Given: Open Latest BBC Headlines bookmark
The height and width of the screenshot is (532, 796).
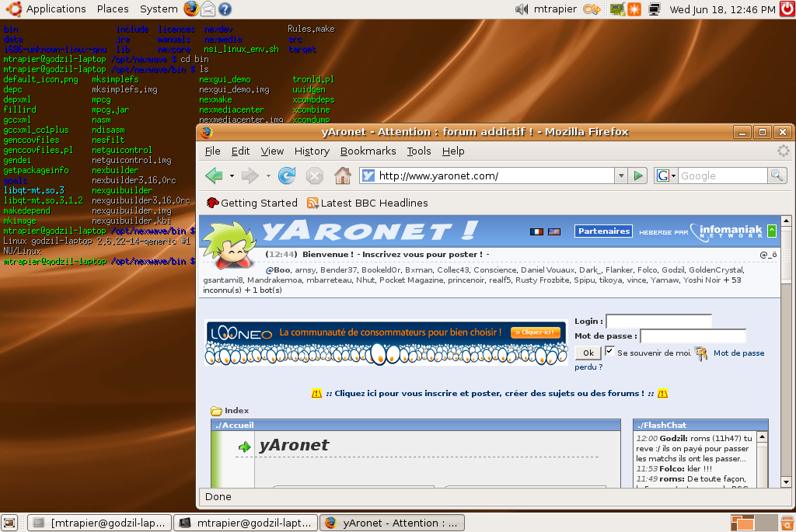Looking at the screenshot, I should (x=368, y=203).
